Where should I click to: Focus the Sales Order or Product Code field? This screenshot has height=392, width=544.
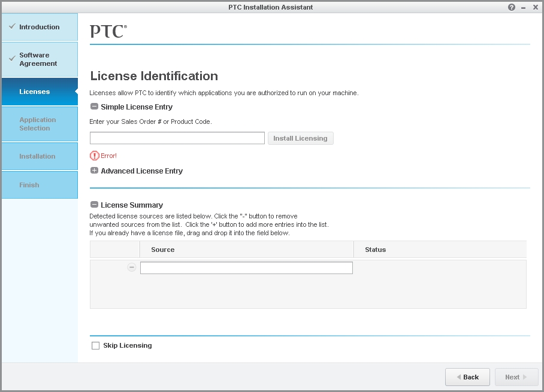pyautogui.click(x=177, y=138)
